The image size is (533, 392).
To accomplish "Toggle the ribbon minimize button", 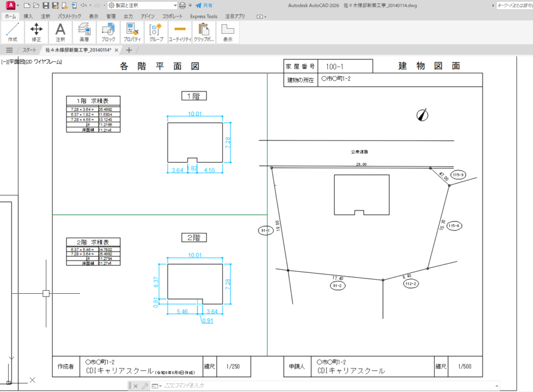I will pos(260,17).
